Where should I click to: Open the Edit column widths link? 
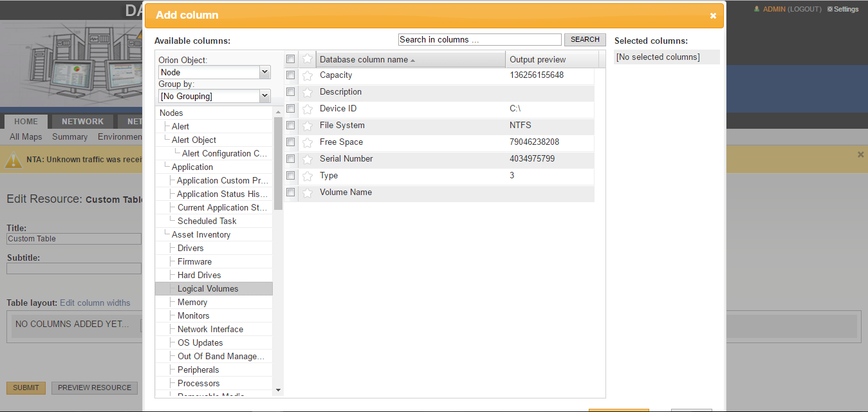[x=95, y=303]
